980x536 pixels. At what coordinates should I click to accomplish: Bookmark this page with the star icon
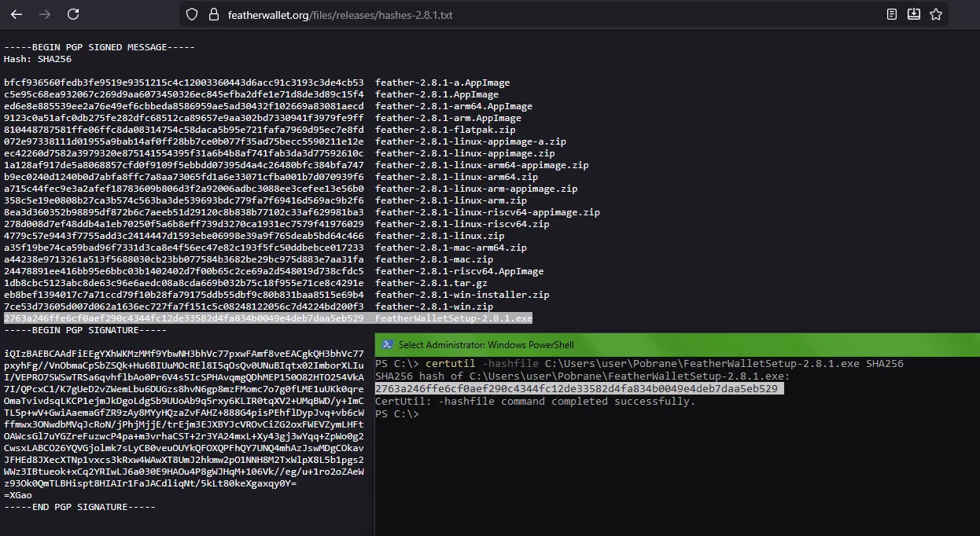click(935, 14)
